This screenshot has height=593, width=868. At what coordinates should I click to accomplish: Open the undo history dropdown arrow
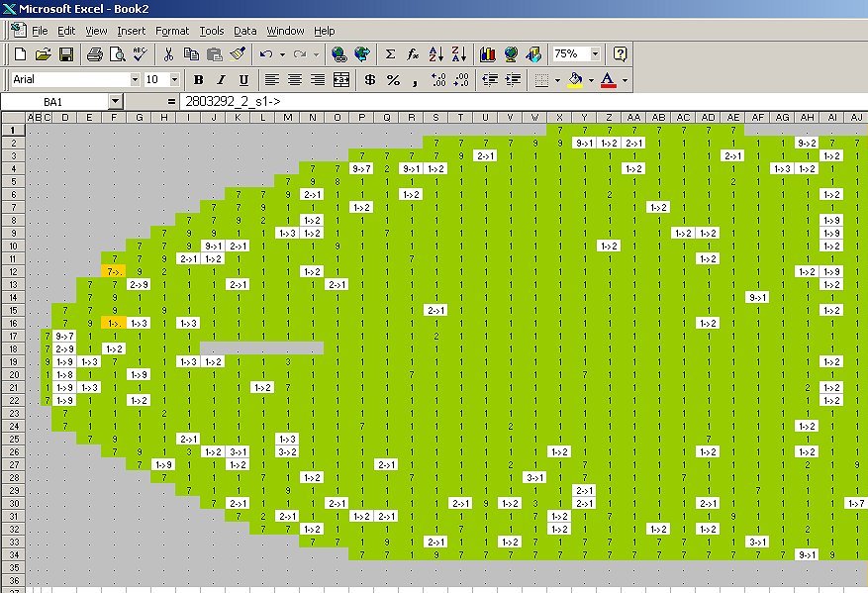282,54
